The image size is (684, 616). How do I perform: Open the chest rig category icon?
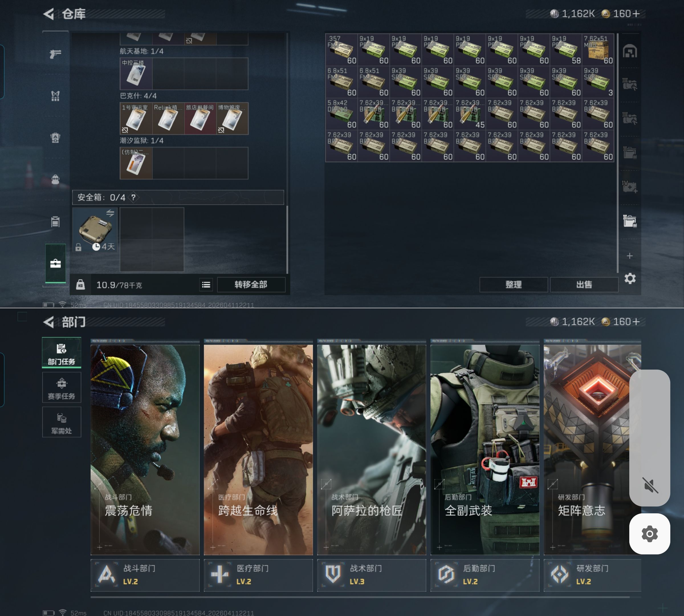click(55, 96)
